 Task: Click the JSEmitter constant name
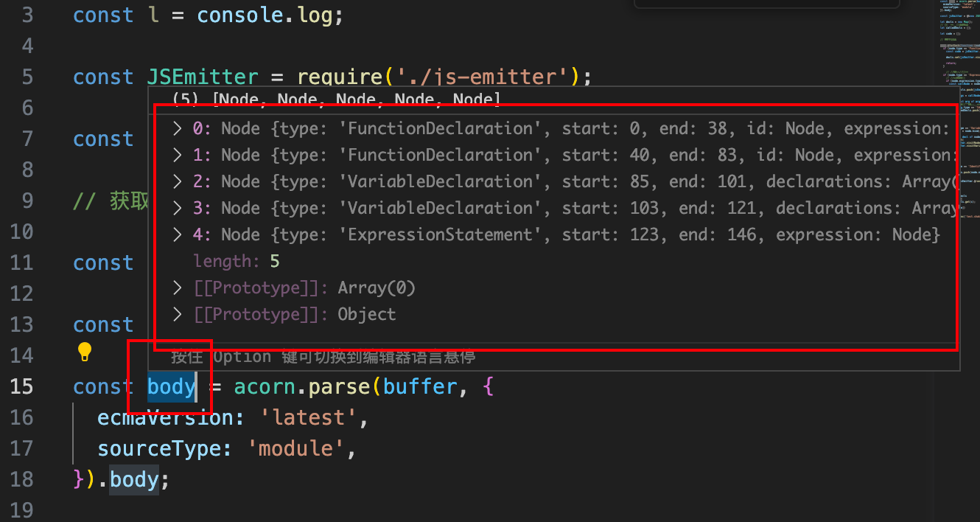tap(203, 77)
